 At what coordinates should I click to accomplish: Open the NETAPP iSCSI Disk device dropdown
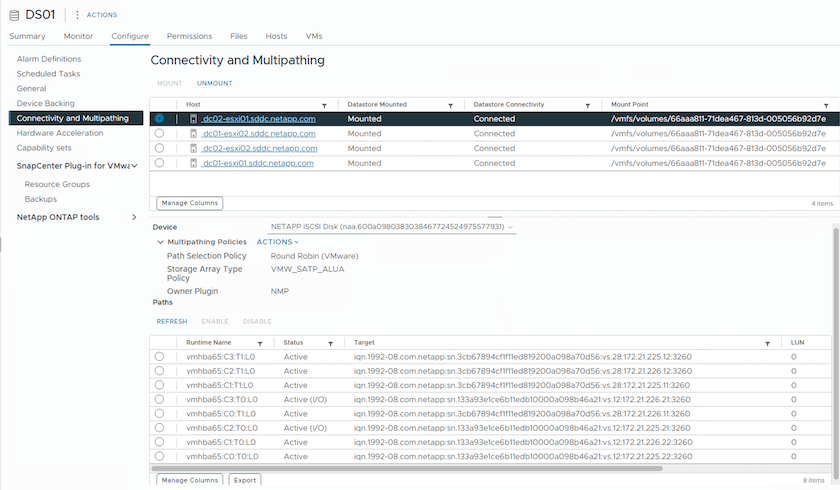click(x=511, y=227)
